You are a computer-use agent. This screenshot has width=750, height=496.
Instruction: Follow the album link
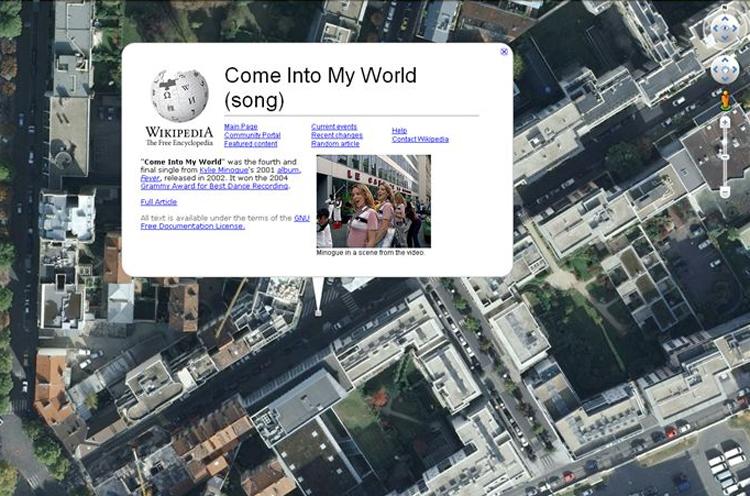point(288,170)
